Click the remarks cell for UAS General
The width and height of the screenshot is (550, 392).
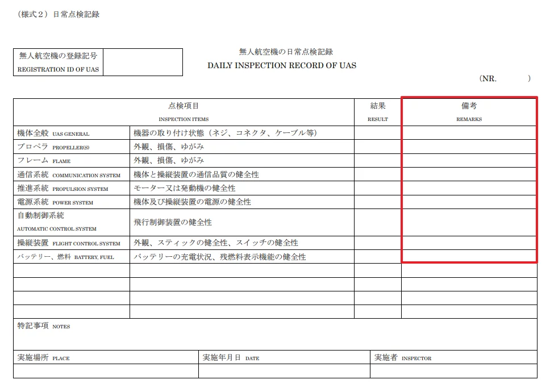(469, 133)
